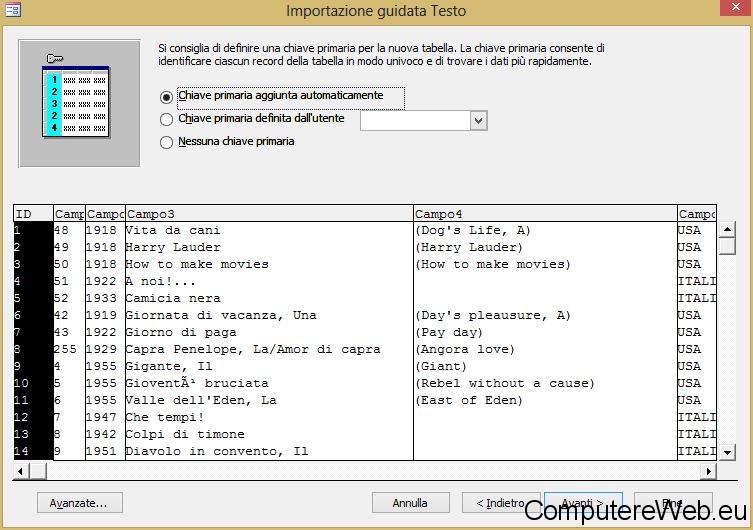
Task: Click the vertical scrollbar thumb
Action: pyautogui.click(x=728, y=245)
